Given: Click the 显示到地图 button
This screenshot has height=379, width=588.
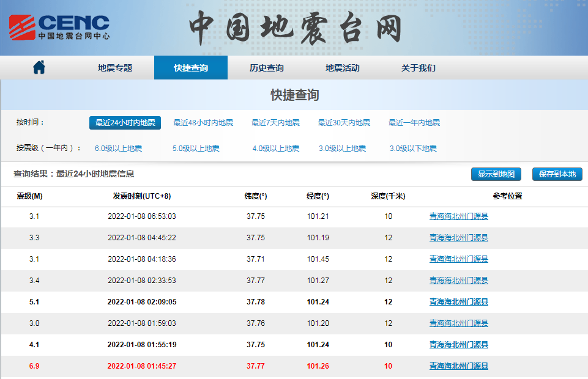Looking at the screenshot, I should point(496,174).
